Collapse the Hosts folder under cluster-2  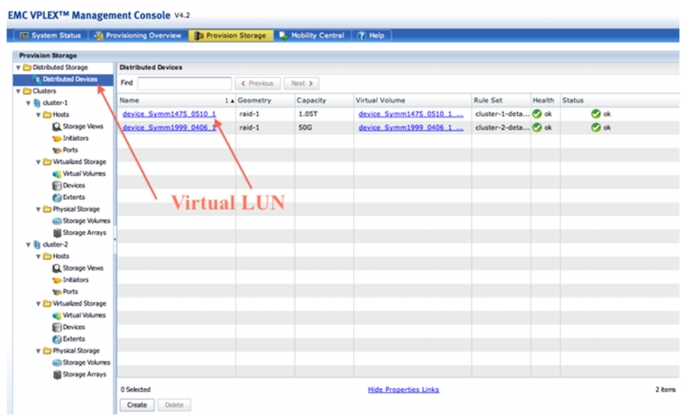[38, 256]
